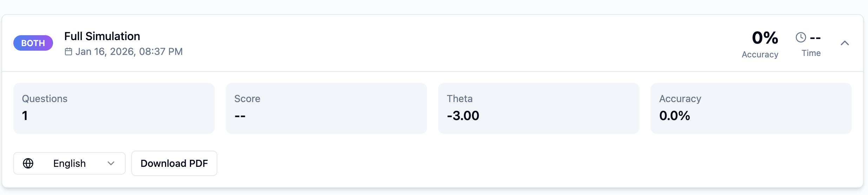Image resolution: width=868 pixels, height=195 pixels.
Task: Click the globe icon in language selector
Action: 28,163
